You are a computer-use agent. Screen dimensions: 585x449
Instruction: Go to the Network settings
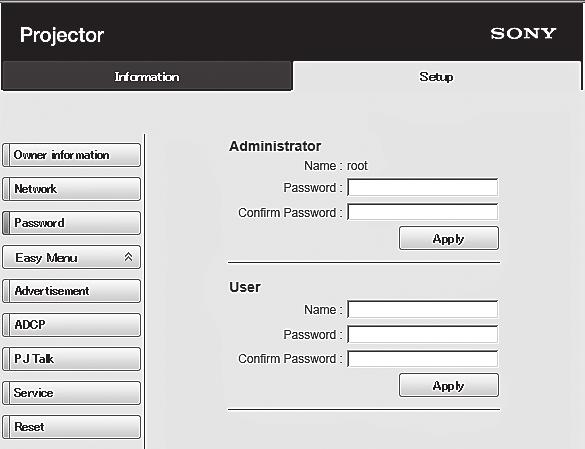(72, 189)
